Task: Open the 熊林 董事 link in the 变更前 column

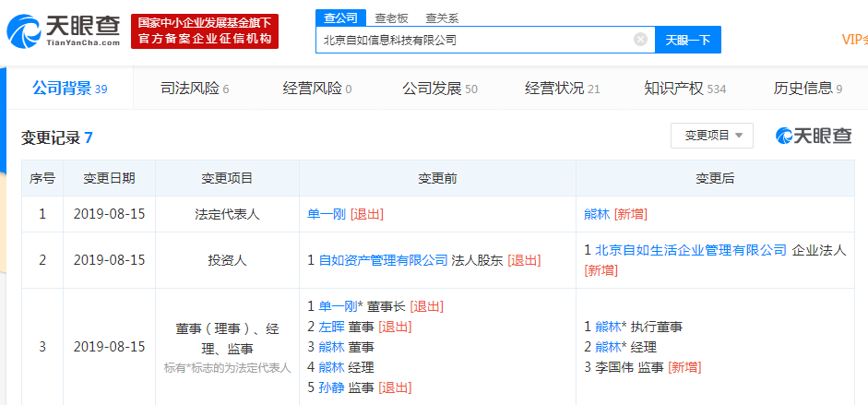Action: (332, 347)
